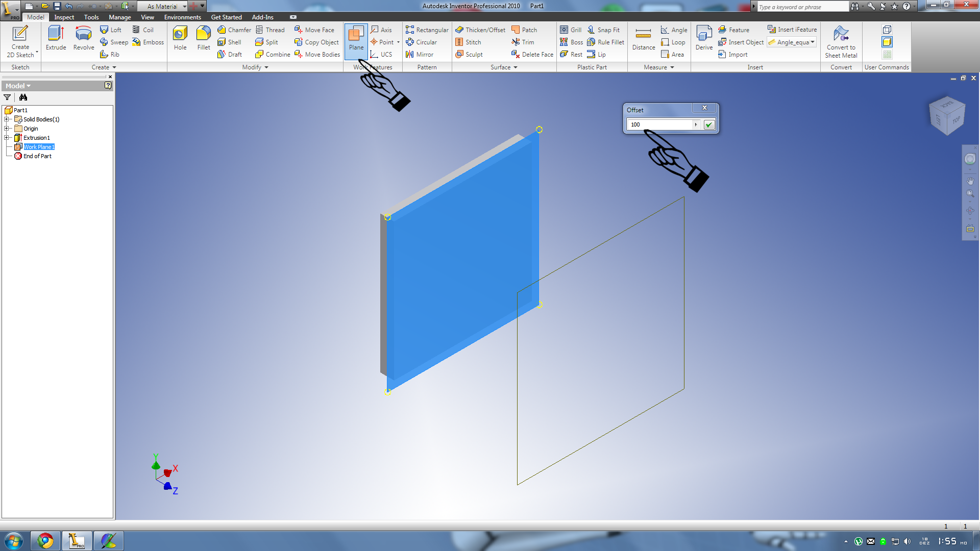Close the Offset dialog

(x=704, y=108)
